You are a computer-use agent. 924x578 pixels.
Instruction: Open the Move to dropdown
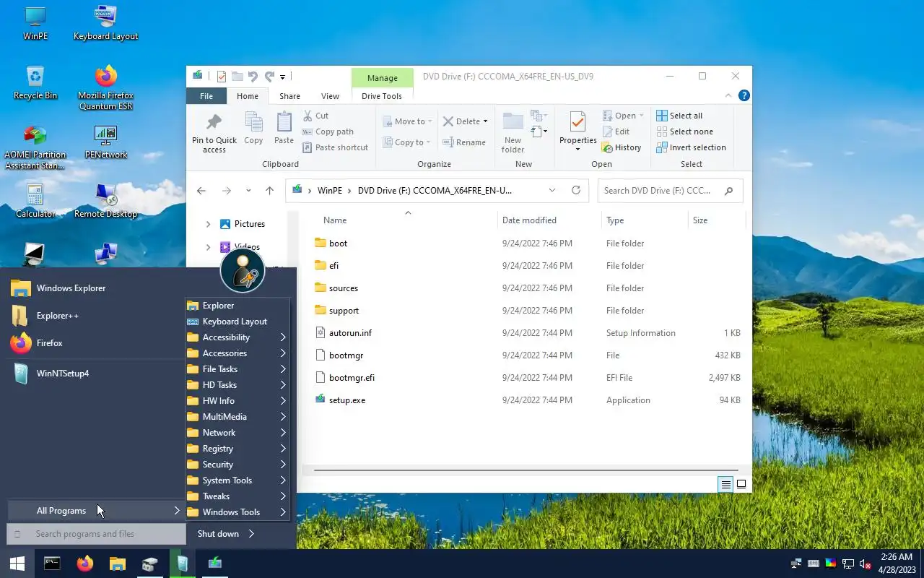point(408,121)
